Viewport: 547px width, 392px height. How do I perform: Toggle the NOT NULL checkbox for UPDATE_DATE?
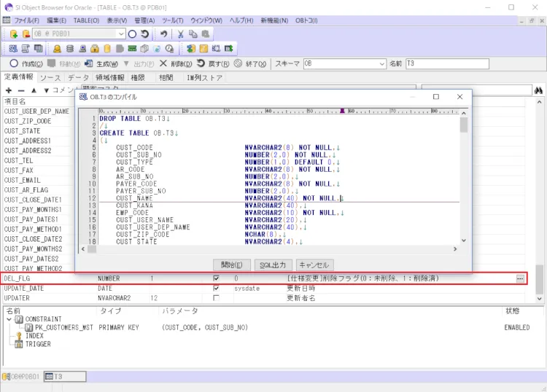click(x=216, y=288)
